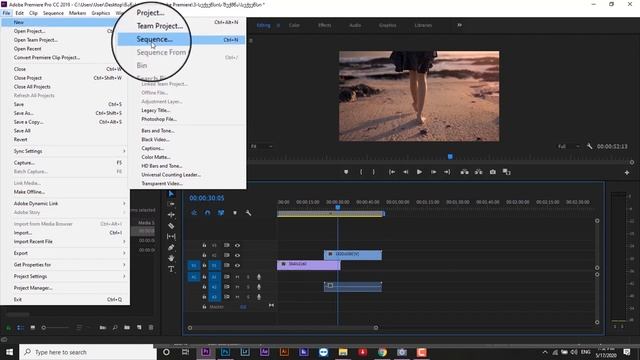
Task: Click the Export Frame camera icon
Action: (x=493, y=172)
